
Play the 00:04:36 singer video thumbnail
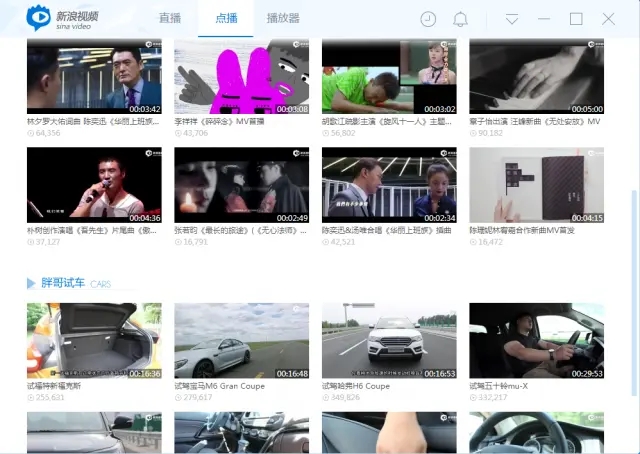94,185
